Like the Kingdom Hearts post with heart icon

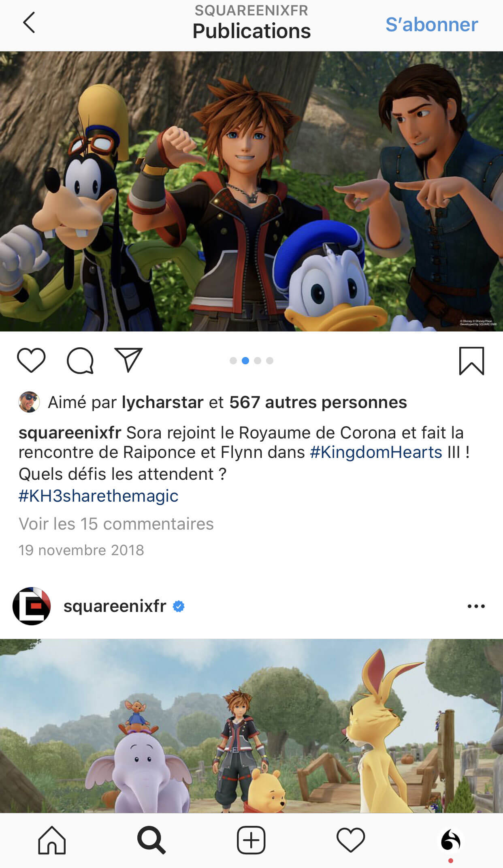pyautogui.click(x=31, y=360)
